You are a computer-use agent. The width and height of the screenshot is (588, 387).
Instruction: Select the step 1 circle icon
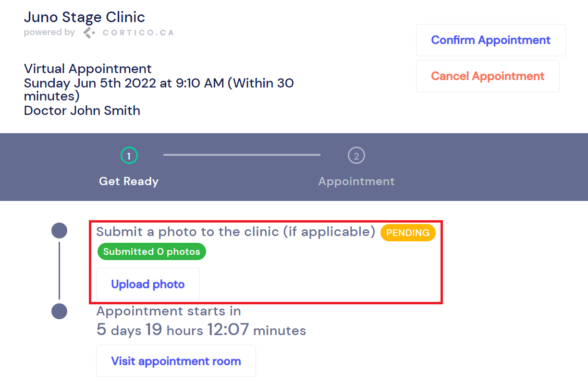click(x=129, y=156)
